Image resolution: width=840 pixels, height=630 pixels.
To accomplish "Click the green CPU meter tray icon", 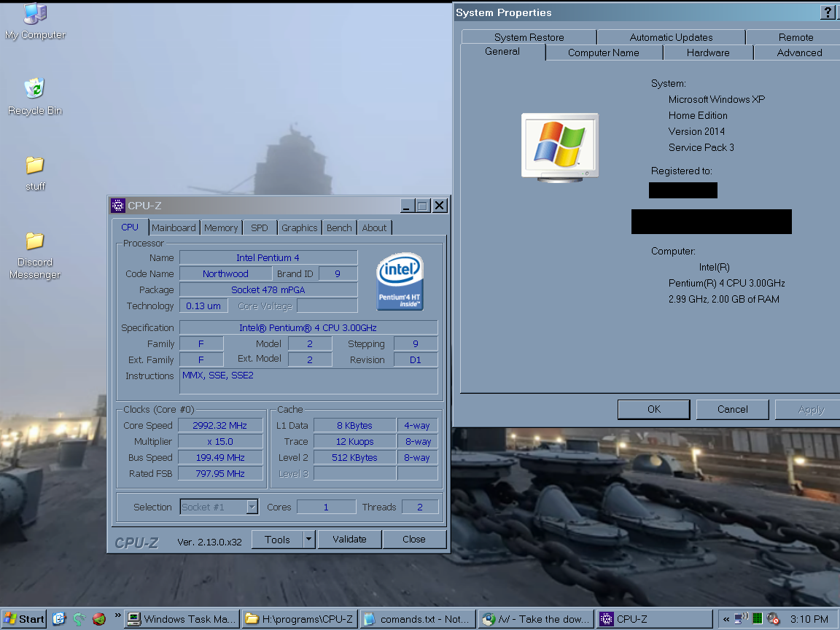I will point(757,619).
